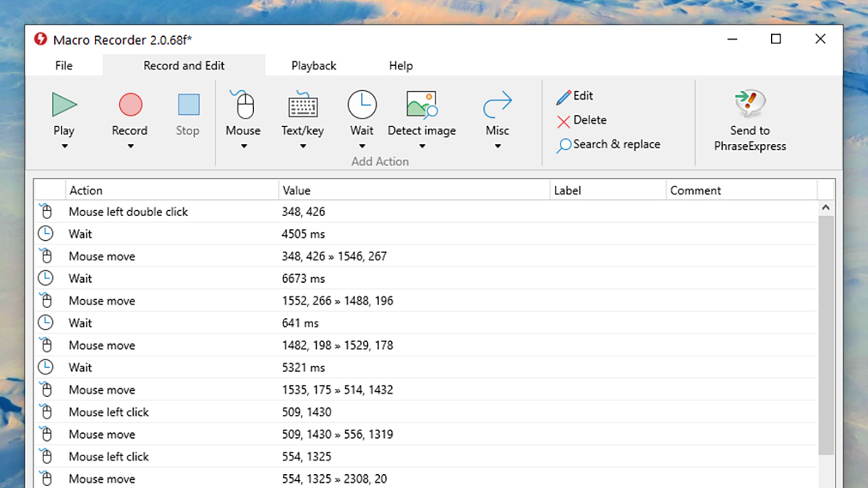The image size is (868, 488).
Task: Open the Help tab
Action: 401,66
